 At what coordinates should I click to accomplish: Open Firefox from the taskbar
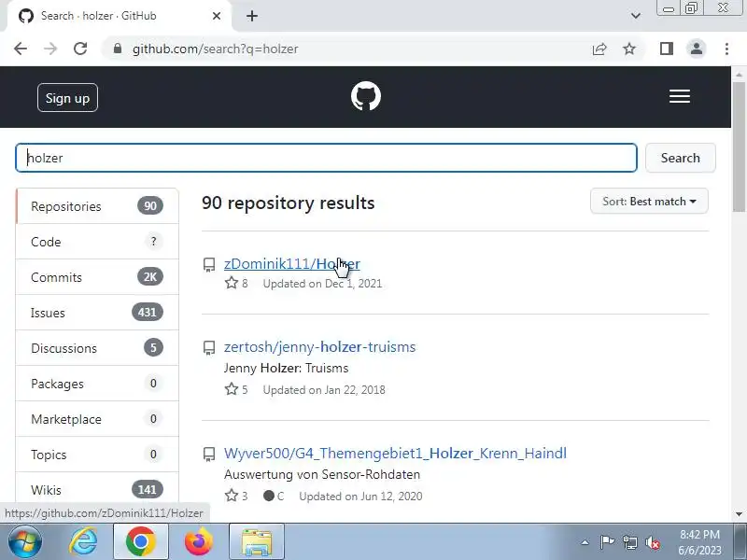pyautogui.click(x=198, y=542)
